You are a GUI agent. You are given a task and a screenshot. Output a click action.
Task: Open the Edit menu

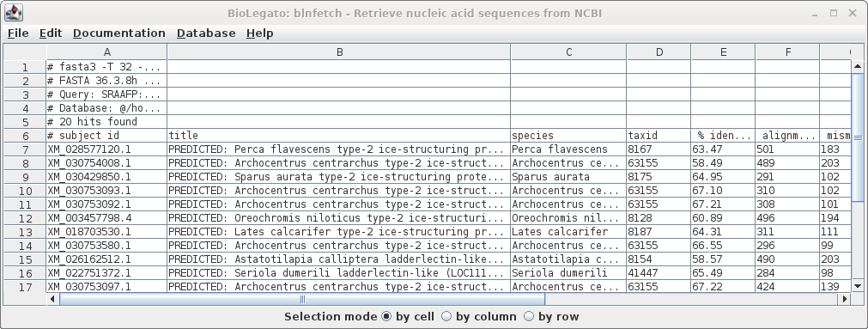coord(51,34)
